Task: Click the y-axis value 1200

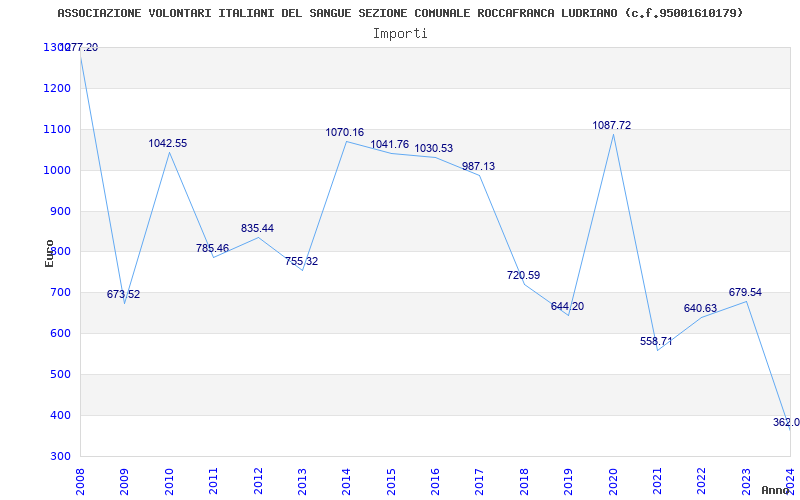Action: (57, 88)
